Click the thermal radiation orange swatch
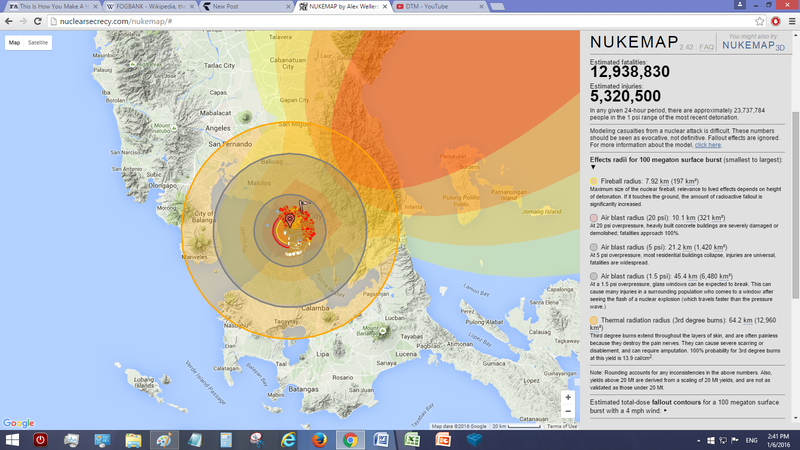This screenshot has height=450, width=800. (594, 320)
